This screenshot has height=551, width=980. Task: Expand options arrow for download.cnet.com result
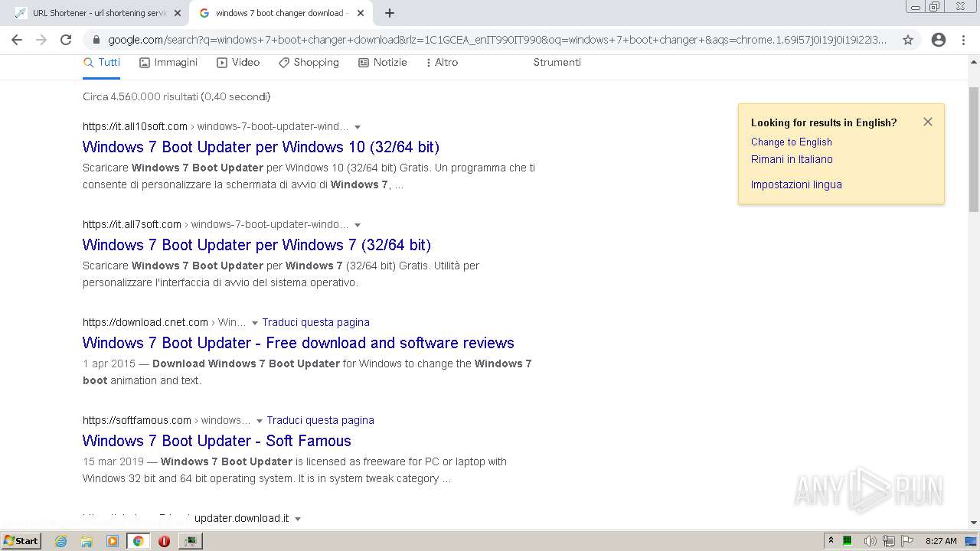[255, 323]
